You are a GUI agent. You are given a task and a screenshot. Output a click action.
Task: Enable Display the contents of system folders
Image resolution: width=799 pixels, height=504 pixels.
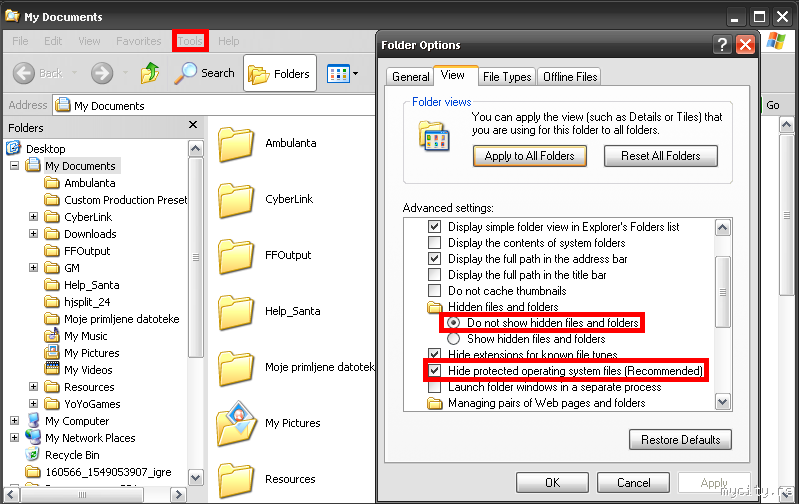[x=434, y=242]
